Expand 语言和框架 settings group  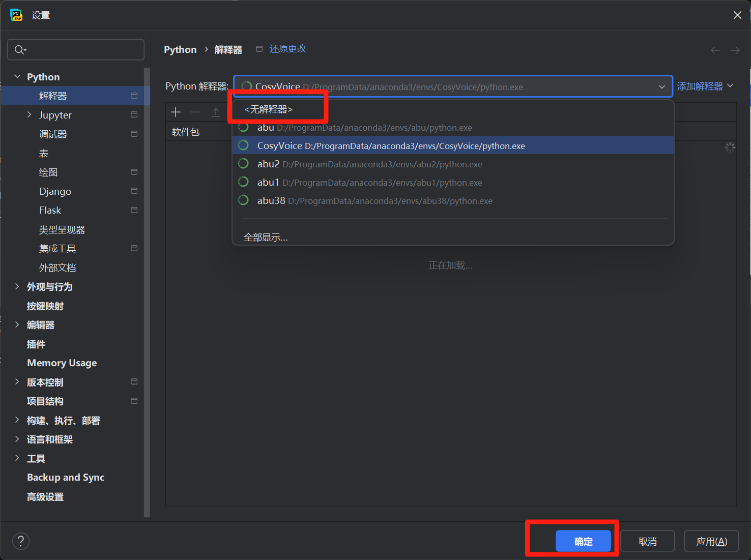click(17, 439)
